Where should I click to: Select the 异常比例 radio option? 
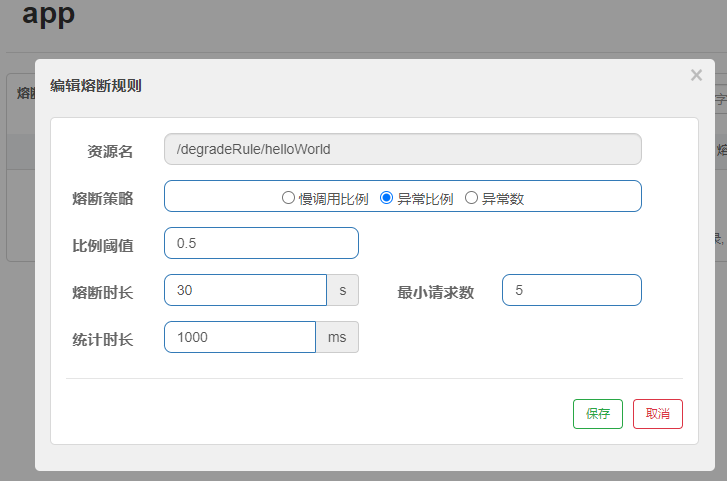point(386,198)
